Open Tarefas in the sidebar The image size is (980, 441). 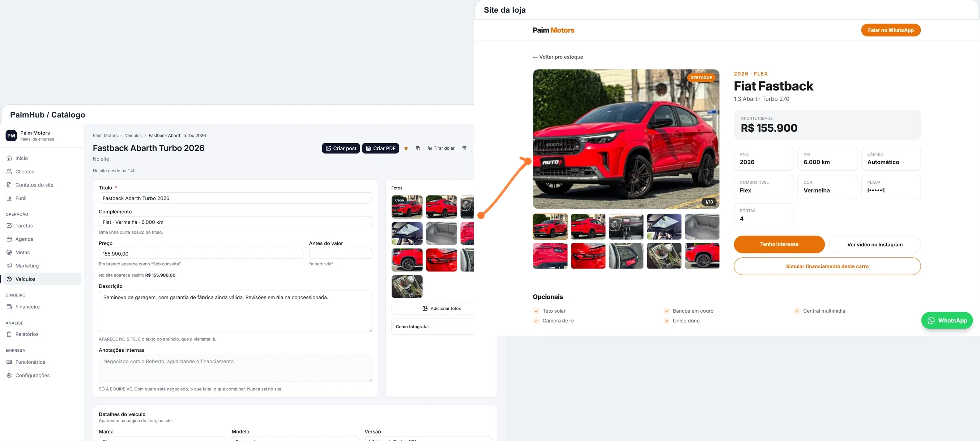42,226
